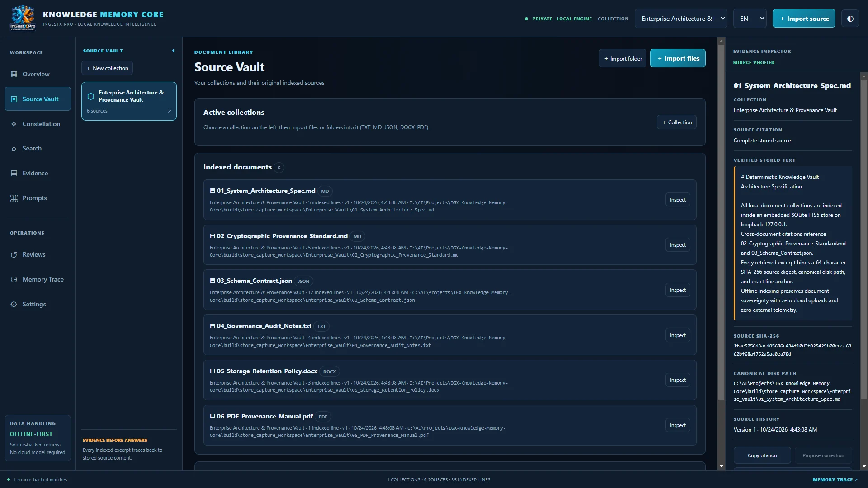Inspect 06_PDF_Provenance_Manual.pdf
The image size is (868, 488).
(678, 425)
